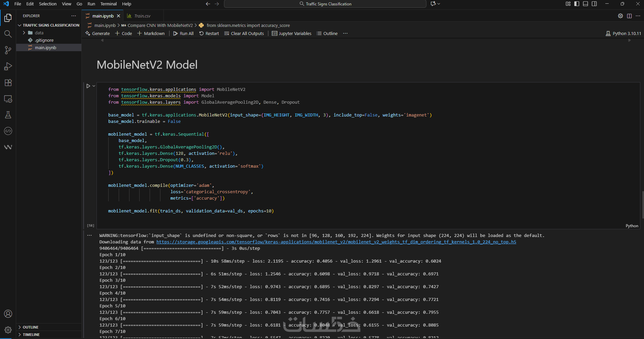Toggle the secondary side bar layout button
Screen dimensions: 644x339
pyautogui.click(x=594, y=4)
